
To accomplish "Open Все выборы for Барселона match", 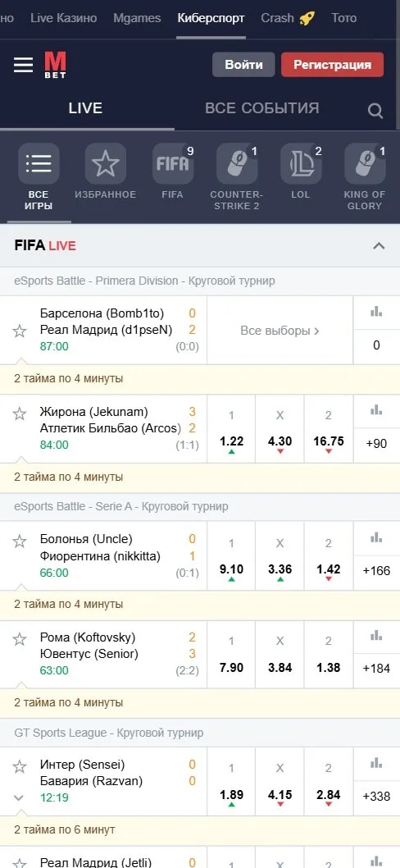I will coord(280,331).
